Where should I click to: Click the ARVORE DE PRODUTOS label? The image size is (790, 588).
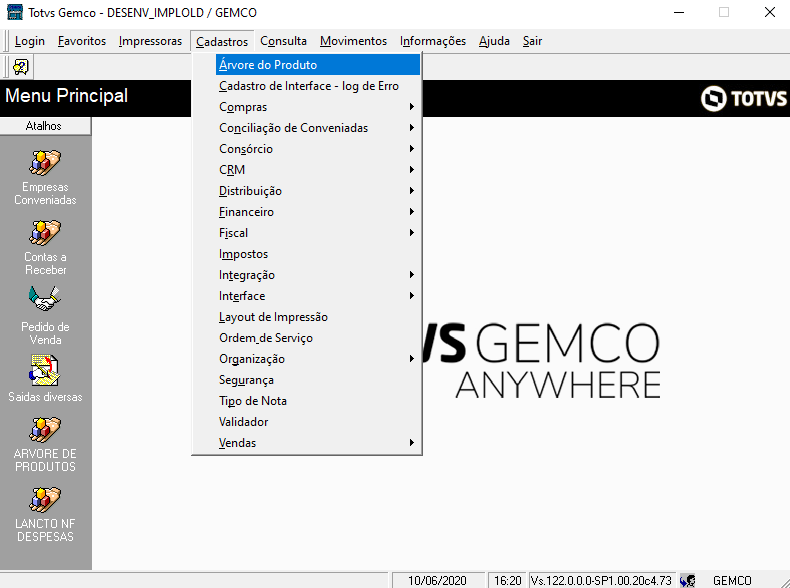point(45,460)
